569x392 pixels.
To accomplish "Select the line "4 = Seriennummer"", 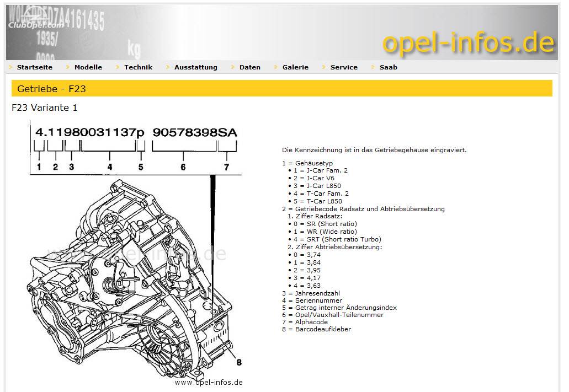I will tap(312, 300).
